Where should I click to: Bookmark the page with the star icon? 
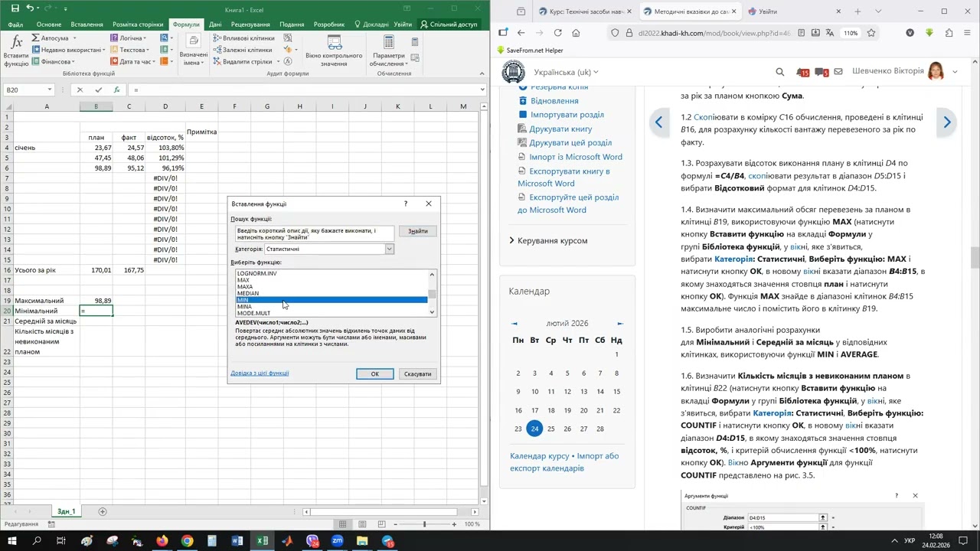871,33
